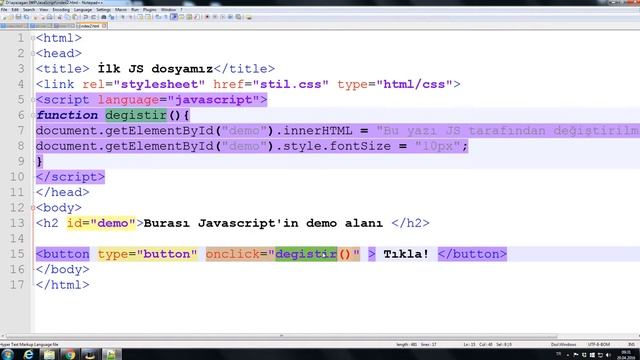Click the New file toolbar icon

(x=4, y=17)
